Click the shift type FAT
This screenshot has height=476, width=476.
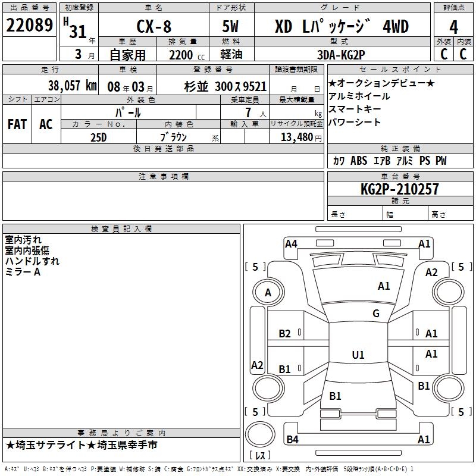(x=17, y=124)
